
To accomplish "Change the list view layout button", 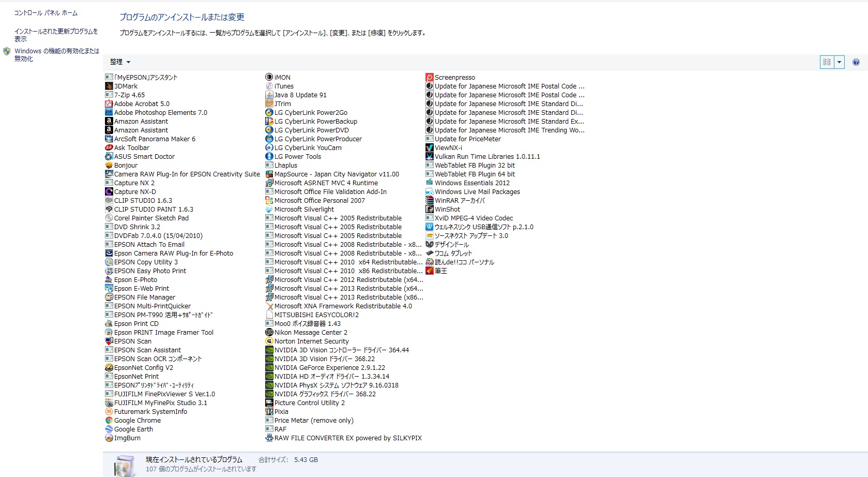I will pyautogui.click(x=827, y=62).
